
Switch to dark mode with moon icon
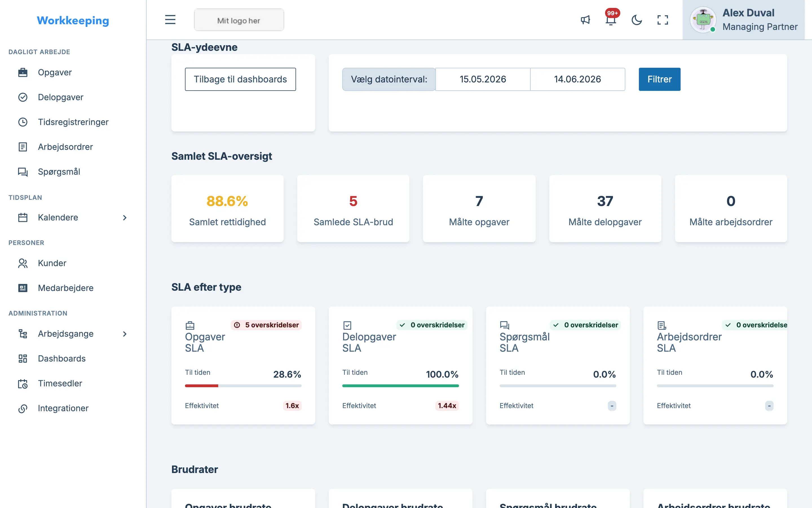tap(637, 20)
